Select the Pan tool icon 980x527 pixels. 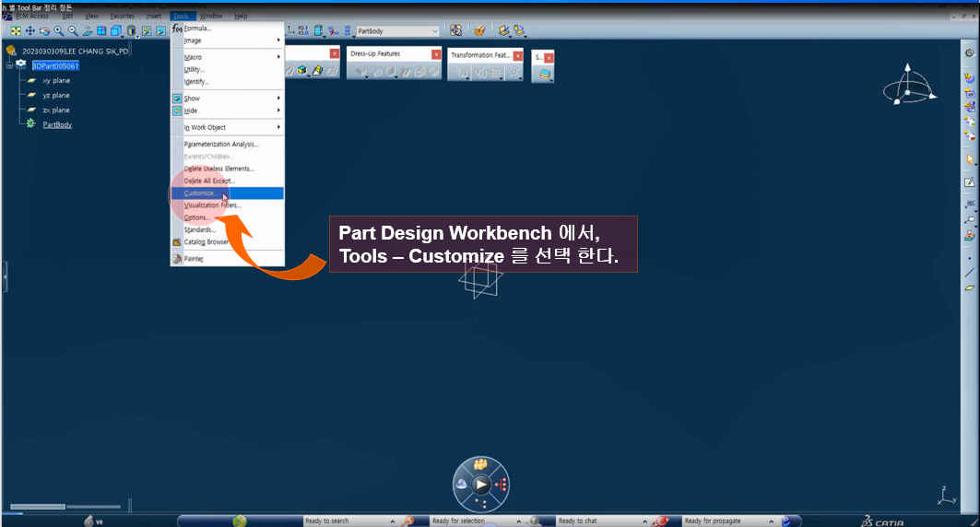[30, 30]
